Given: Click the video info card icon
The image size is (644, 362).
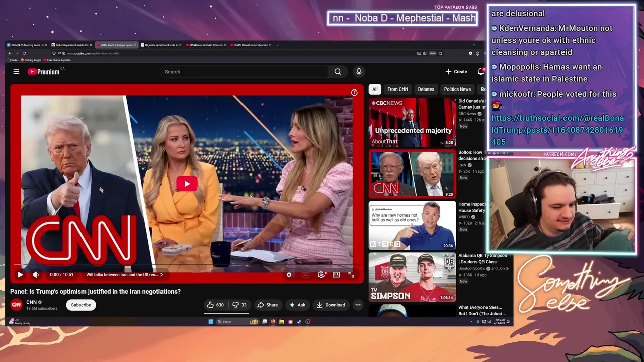Looking at the screenshot, I should tap(354, 93).
